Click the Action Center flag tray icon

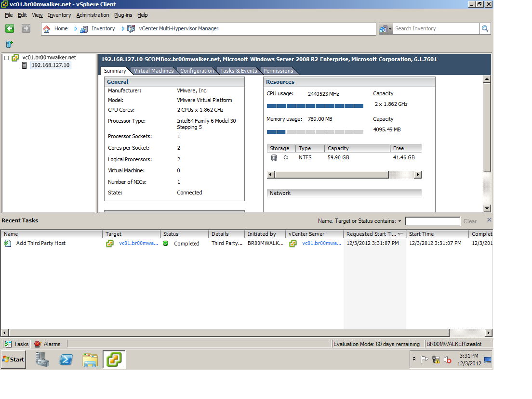pos(424,360)
